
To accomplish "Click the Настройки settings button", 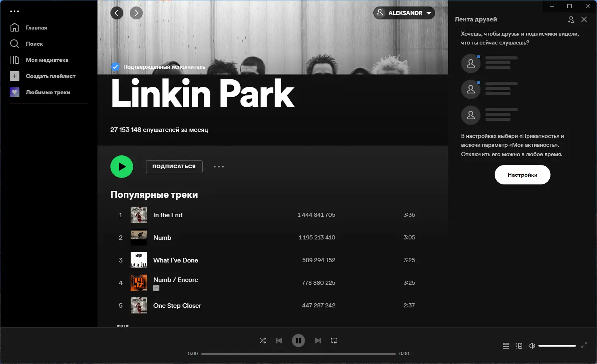I will 523,175.
